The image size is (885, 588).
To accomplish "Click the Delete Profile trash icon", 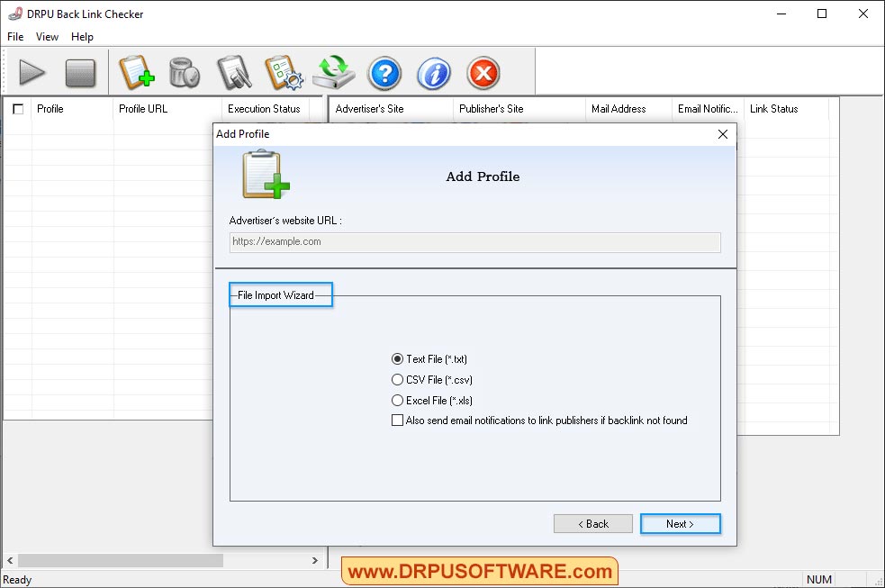I will [185, 73].
